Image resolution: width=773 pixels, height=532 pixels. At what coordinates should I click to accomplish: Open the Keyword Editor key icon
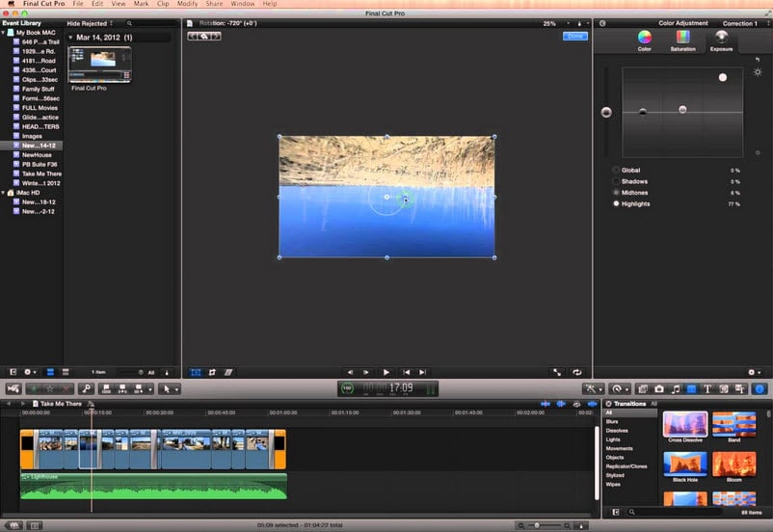click(87, 389)
